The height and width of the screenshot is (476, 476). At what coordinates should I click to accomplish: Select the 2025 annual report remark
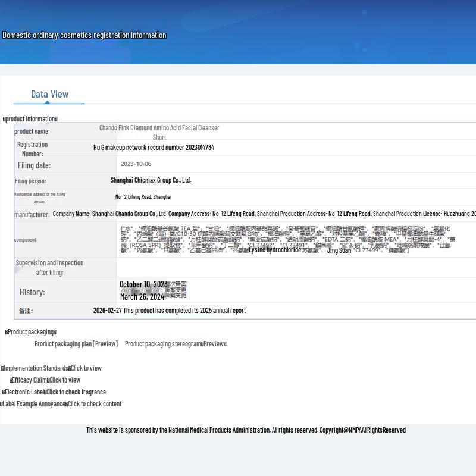pos(170,310)
